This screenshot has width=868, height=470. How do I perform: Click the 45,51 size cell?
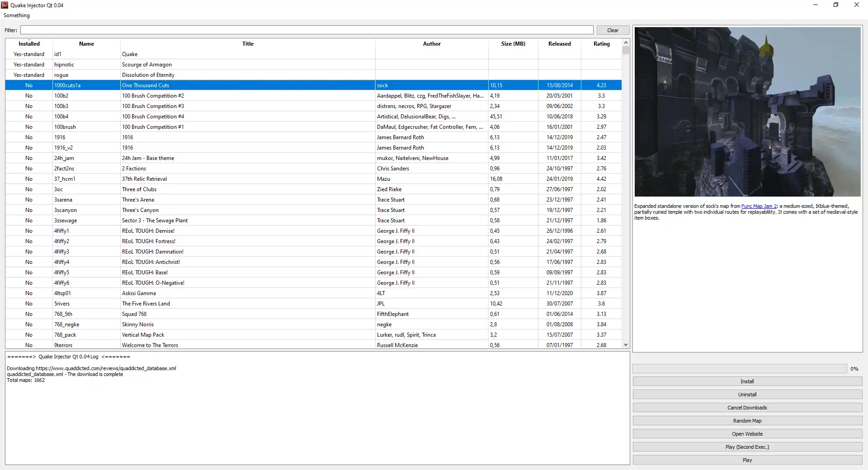(513, 117)
